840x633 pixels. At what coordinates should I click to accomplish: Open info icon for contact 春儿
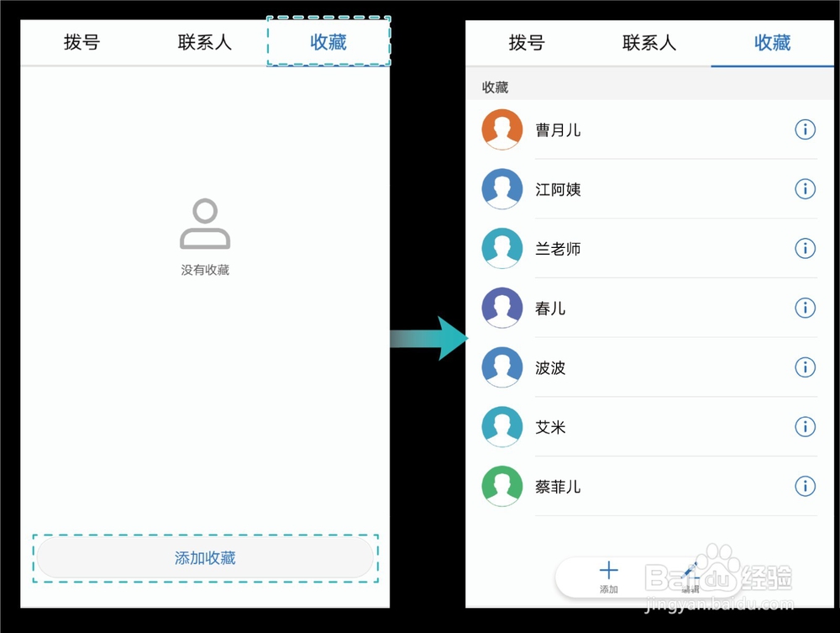point(805,308)
